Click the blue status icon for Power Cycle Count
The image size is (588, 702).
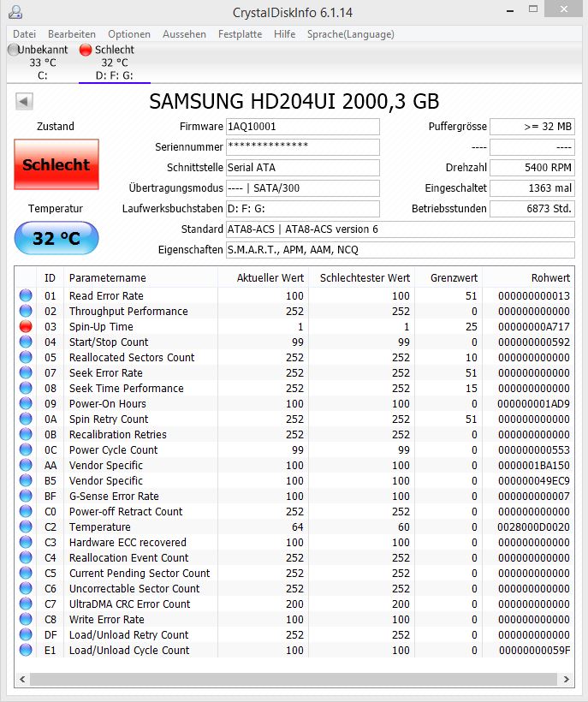[x=26, y=450]
